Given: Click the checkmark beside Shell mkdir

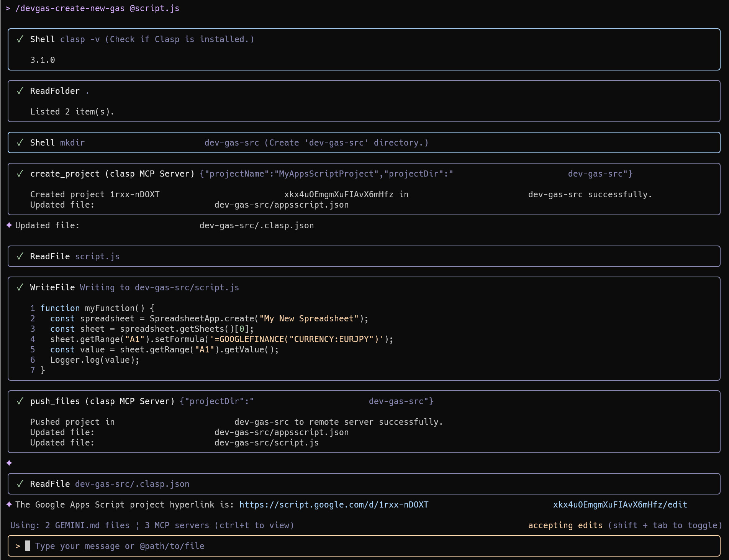Looking at the screenshot, I should [x=20, y=143].
